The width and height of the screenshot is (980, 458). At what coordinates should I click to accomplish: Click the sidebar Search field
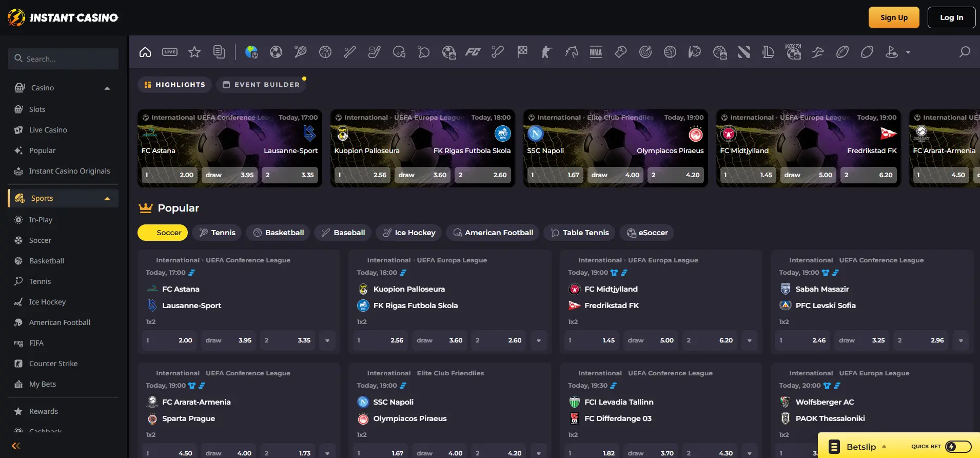tap(63, 59)
